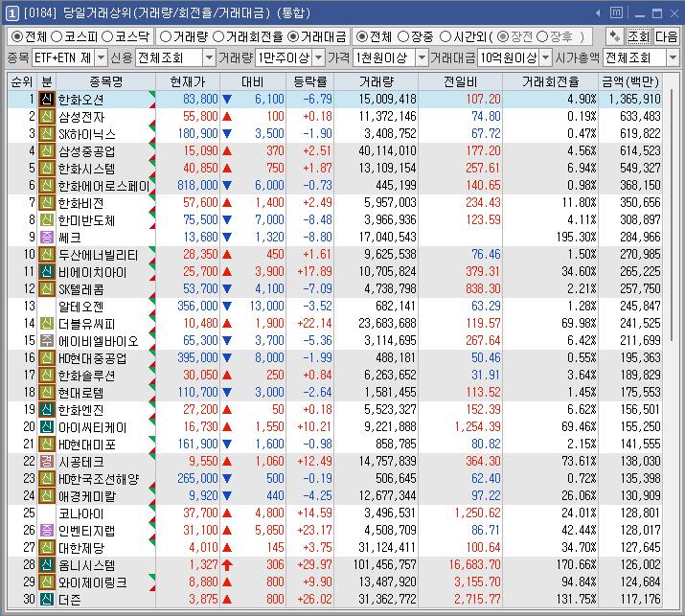Screen dimensions: 685x616
Task: Click the 증 badge next to 쎄크
Action: (x=46, y=238)
